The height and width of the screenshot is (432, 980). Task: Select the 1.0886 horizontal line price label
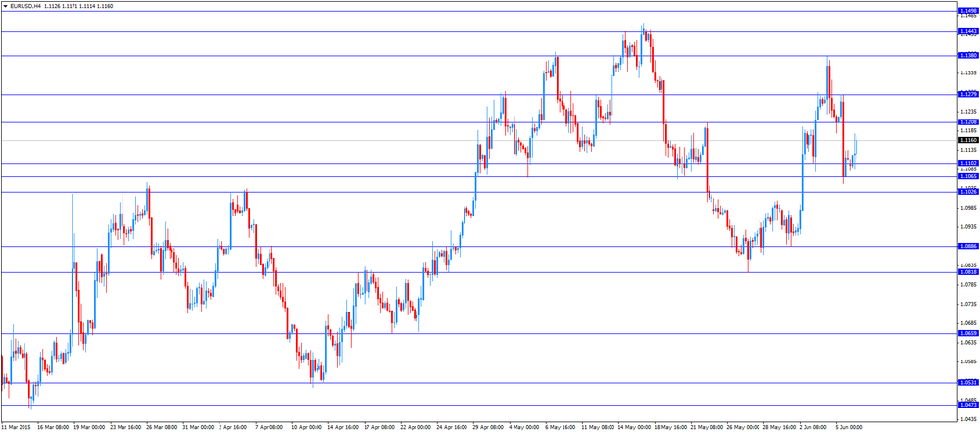click(x=968, y=246)
